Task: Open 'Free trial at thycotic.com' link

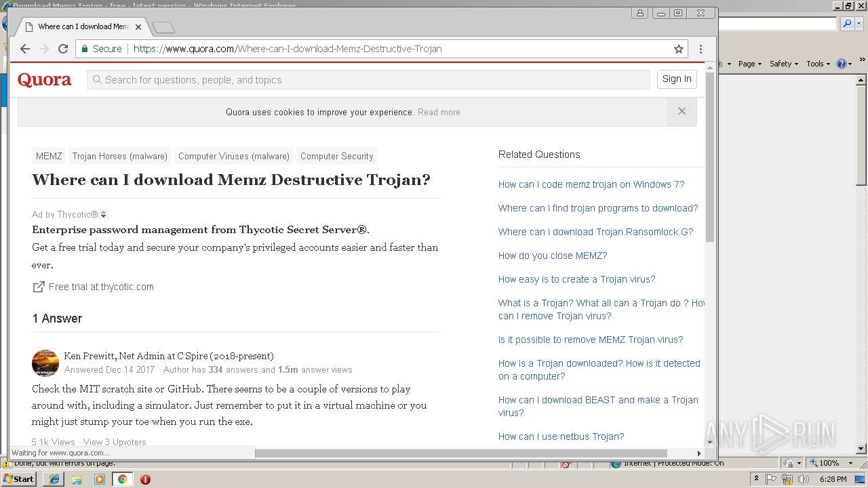Action: pos(101,287)
